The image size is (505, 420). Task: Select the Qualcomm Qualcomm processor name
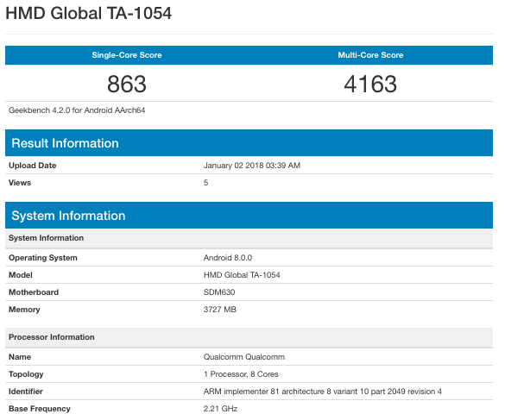244,357
